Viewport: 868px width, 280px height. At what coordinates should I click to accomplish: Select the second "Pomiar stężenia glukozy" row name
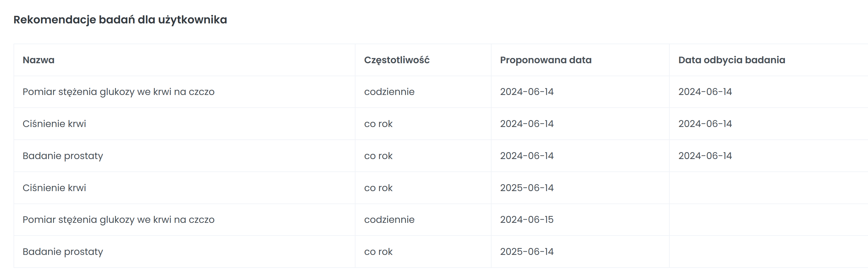[118, 220]
